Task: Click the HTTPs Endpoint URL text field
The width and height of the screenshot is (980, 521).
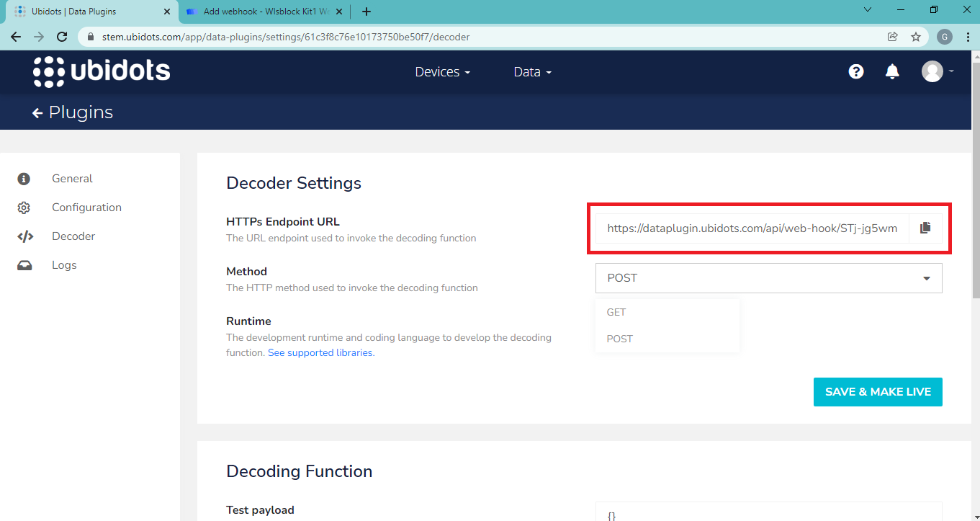Action: pyautogui.click(x=752, y=228)
